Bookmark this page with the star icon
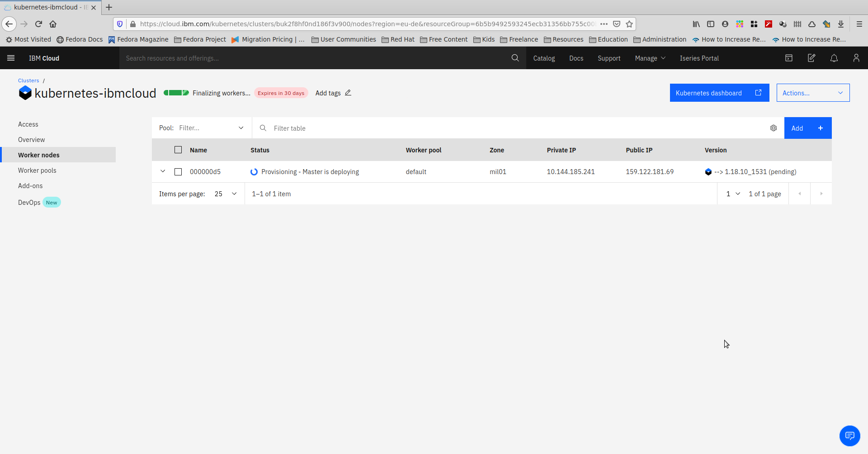The width and height of the screenshot is (868, 454). point(629,24)
